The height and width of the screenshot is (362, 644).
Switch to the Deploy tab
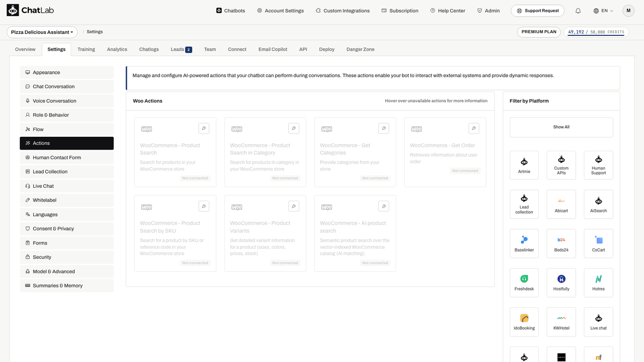coord(327,49)
